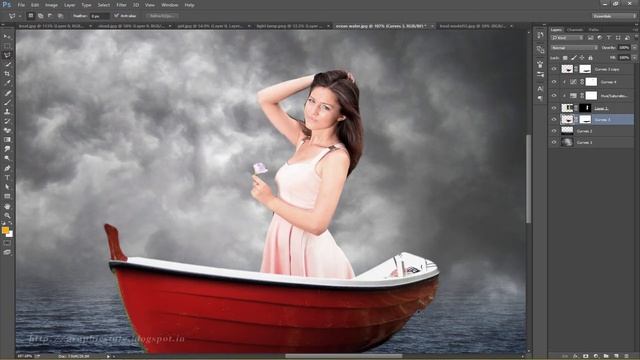Click Add to selection option
Image resolution: width=640 pixels, height=360 pixels.
pyautogui.click(x=40, y=16)
